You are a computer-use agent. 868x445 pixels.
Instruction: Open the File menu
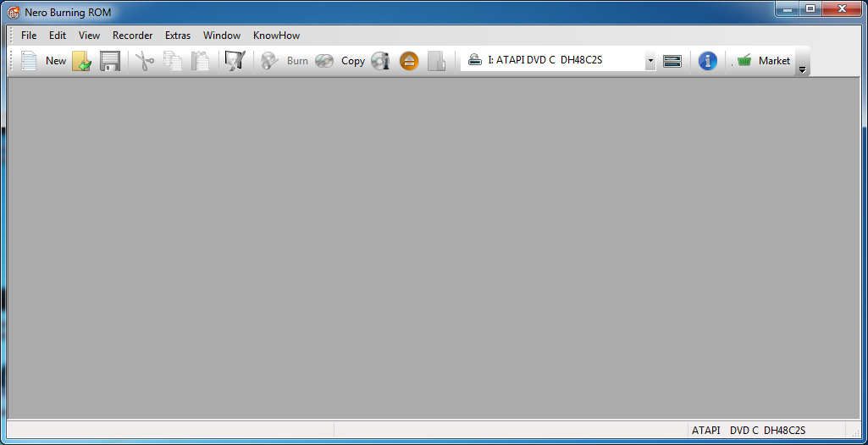pyautogui.click(x=29, y=36)
